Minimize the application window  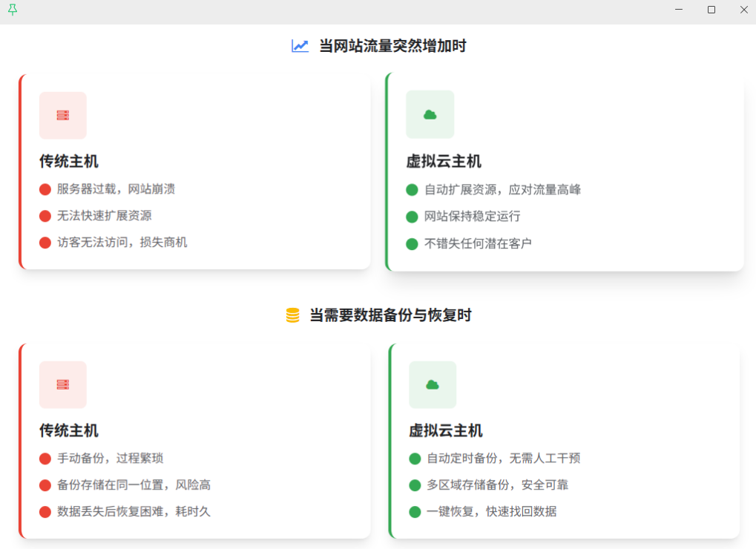(x=679, y=10)
